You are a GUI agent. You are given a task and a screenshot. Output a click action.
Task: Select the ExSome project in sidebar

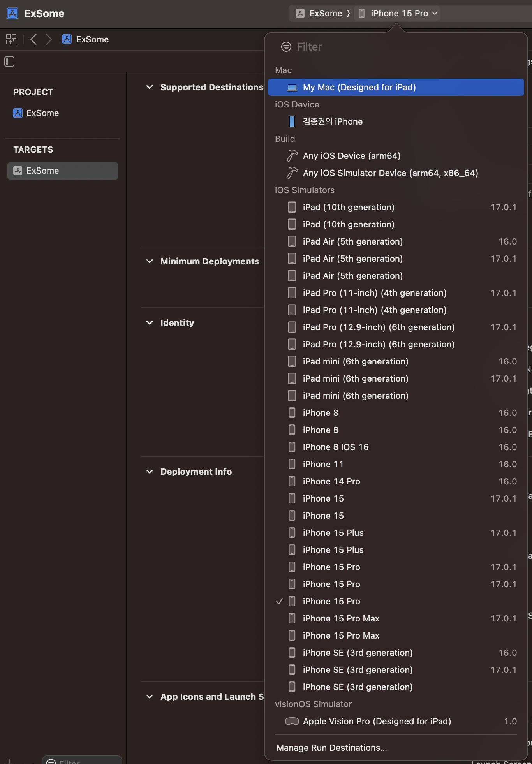[x=63, y=113]
